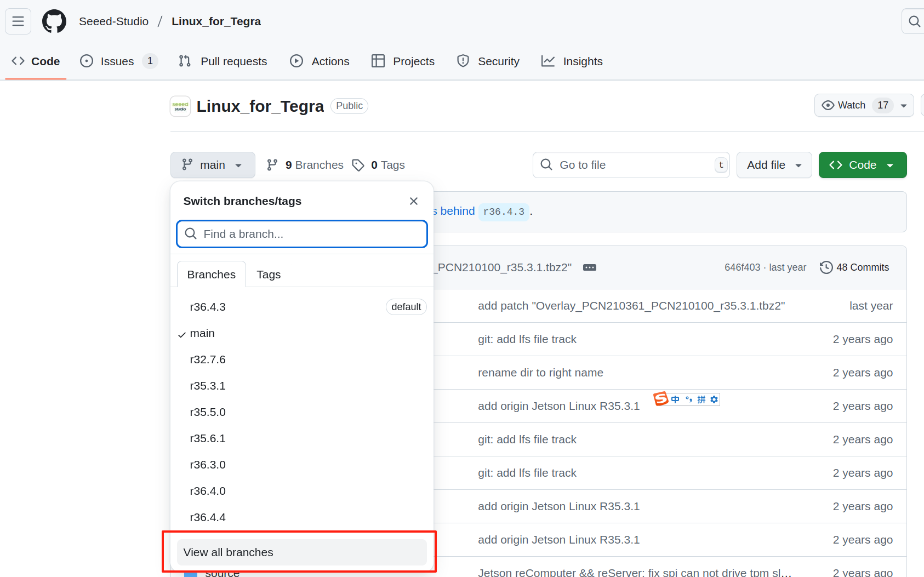Open the Security tab
Screen dimensions: 924x577
tap(488, 61)
